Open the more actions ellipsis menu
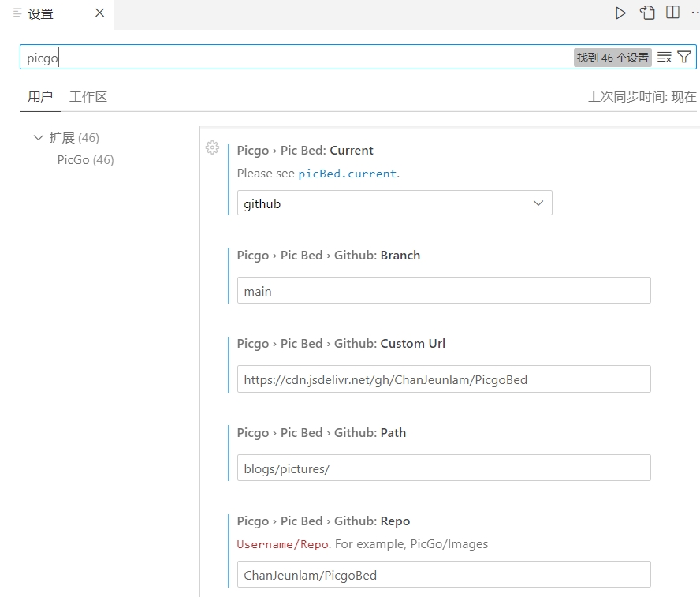 694,13
